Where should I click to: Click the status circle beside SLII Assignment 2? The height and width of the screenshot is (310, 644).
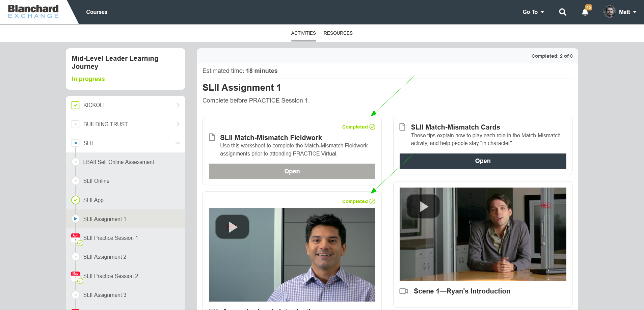(76, 257)
